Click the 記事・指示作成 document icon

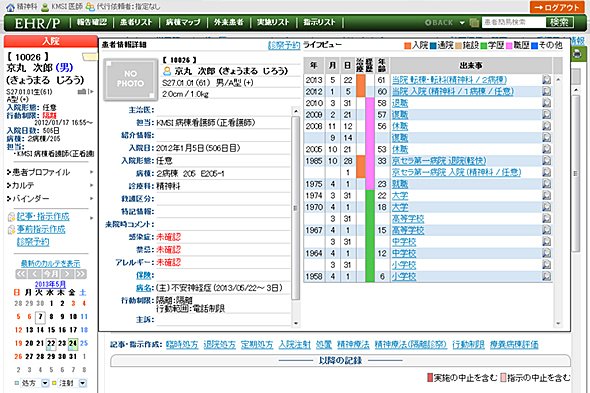point(11,217)
